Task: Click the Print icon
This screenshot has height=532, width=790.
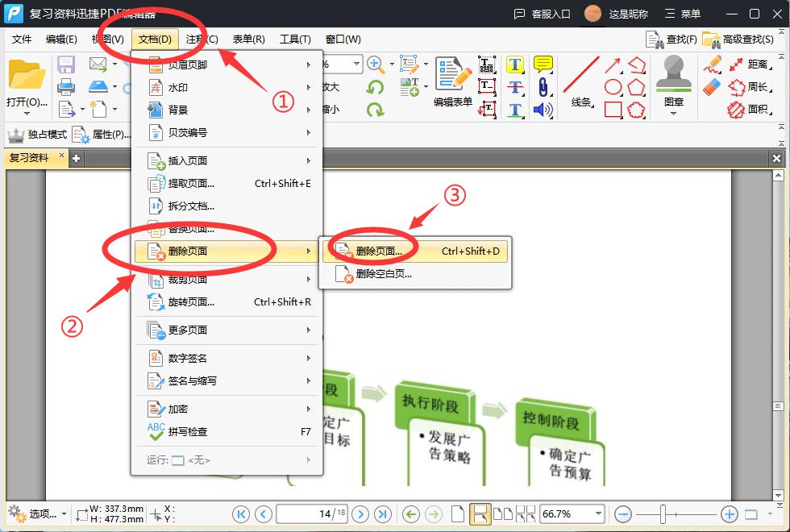Action: (66, 87)
